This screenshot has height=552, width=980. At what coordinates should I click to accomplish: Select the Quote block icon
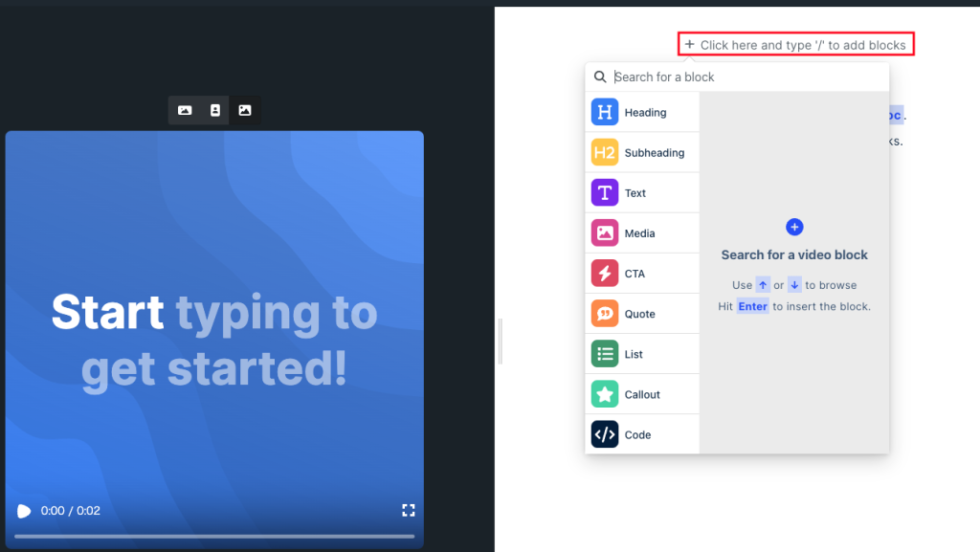click(x=605, y=314)
